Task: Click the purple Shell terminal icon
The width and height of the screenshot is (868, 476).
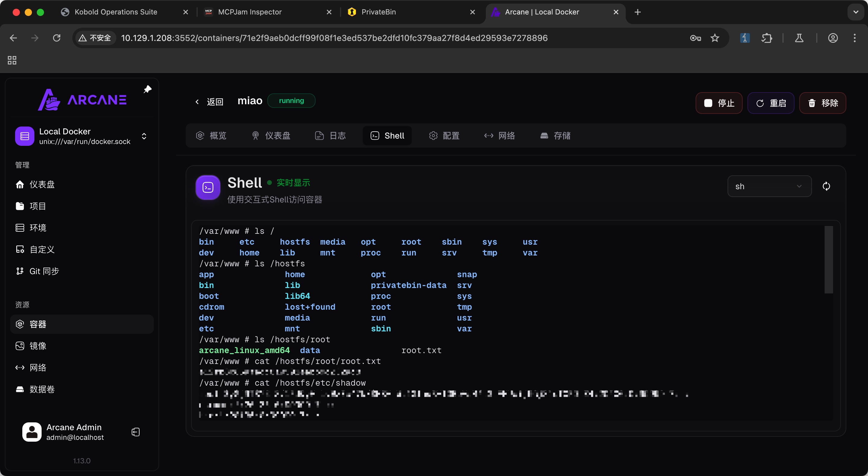Action: (x=208, y=187)
